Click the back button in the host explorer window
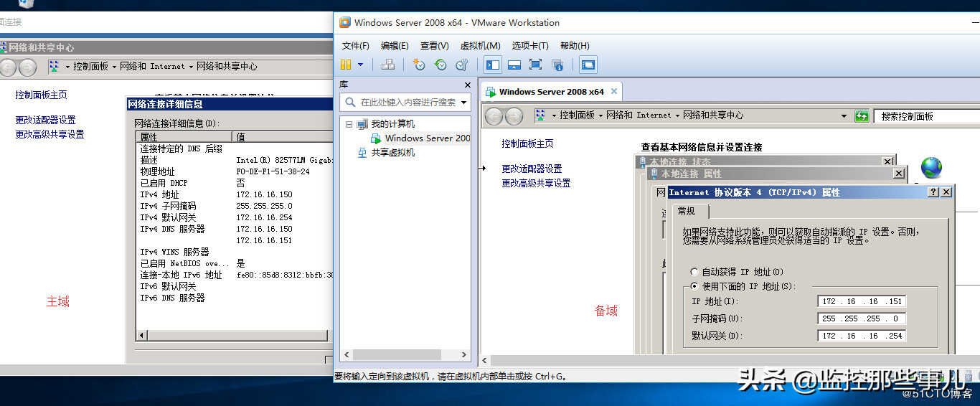The width and height of the screenshot is (980, 406). click(8, 67)
